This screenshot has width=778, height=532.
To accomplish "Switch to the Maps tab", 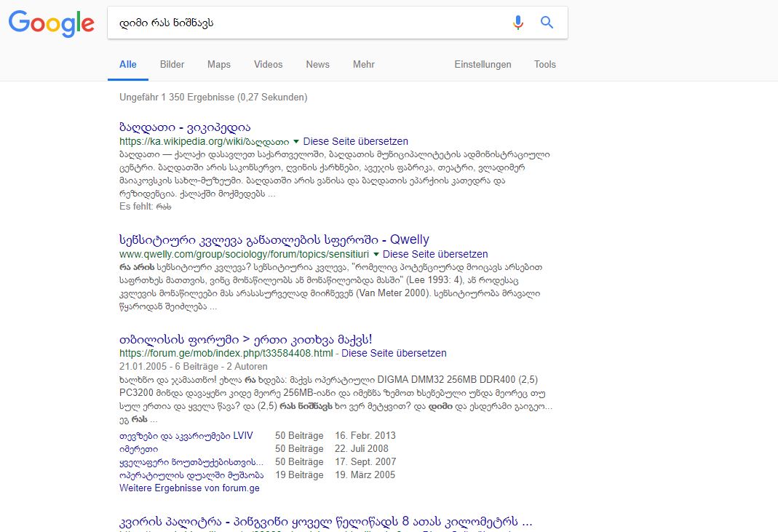I will (x=219, y=65).
